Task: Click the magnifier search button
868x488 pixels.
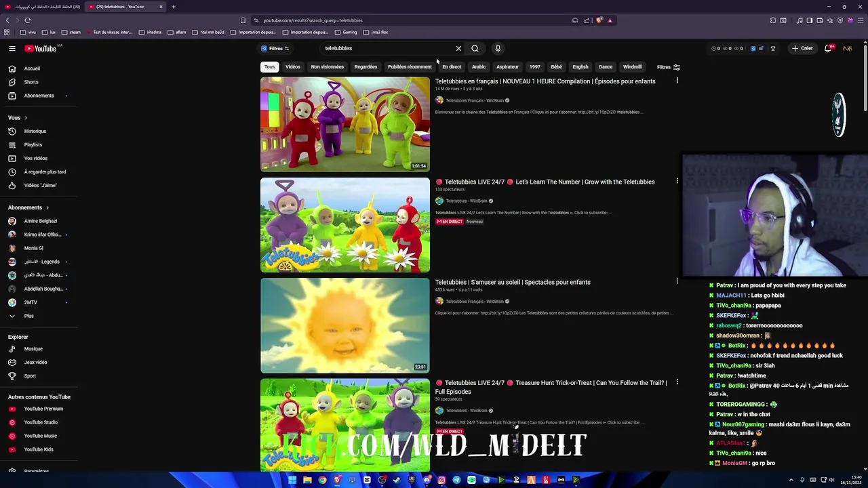Action: [475, 48]
